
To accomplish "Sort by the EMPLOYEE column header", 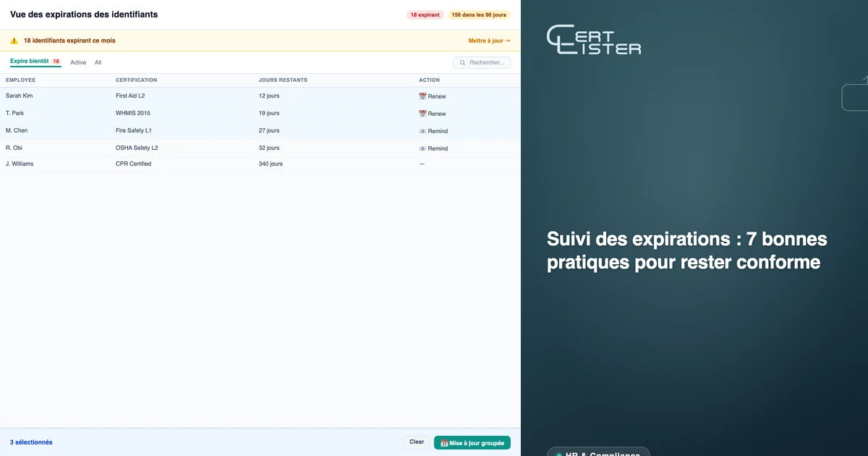I will click(20, 80).
